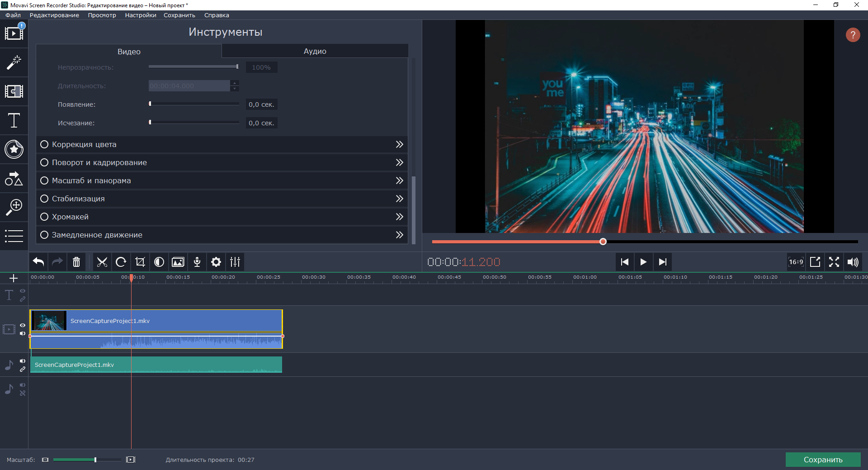Open the Настройки menu
Viewport: 868px width, 470px height.
tap(141, 15)
